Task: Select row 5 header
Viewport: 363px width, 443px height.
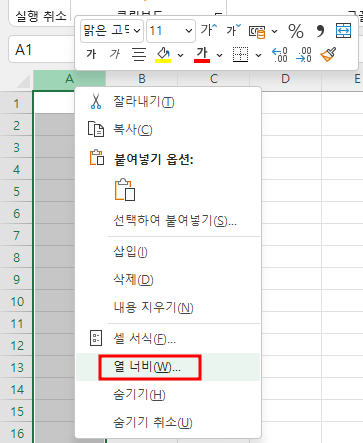Action: pyautogui.click(x=16, y=192)
